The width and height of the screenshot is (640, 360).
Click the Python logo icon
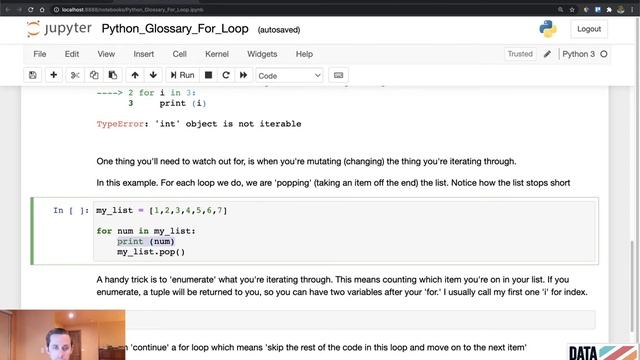click(548, 29)
